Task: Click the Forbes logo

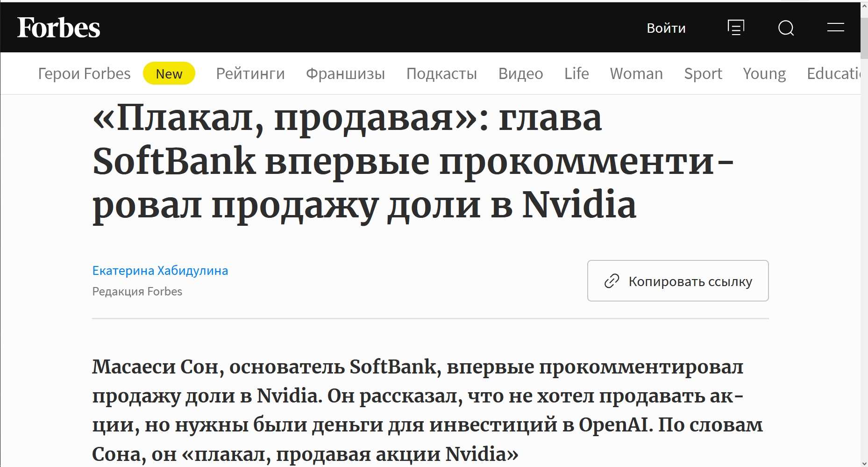Action: [x=59, y=28]
